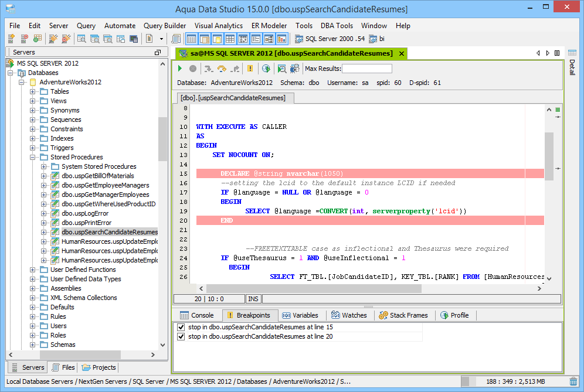Toggle the first highlighted table-view toolbar button
The height and width of the screenshot is (392, 584).
(191, 38)
